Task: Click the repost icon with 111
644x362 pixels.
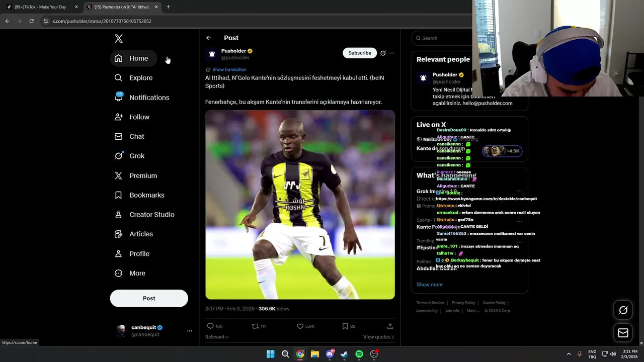Action: [255, 326]
